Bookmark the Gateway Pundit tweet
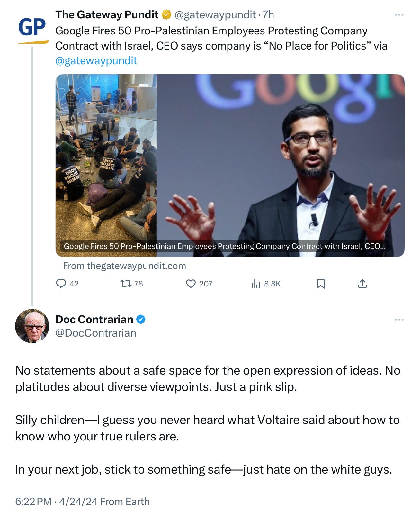Image resolution: width=420 pixels, height=517 pixels. 321,284
